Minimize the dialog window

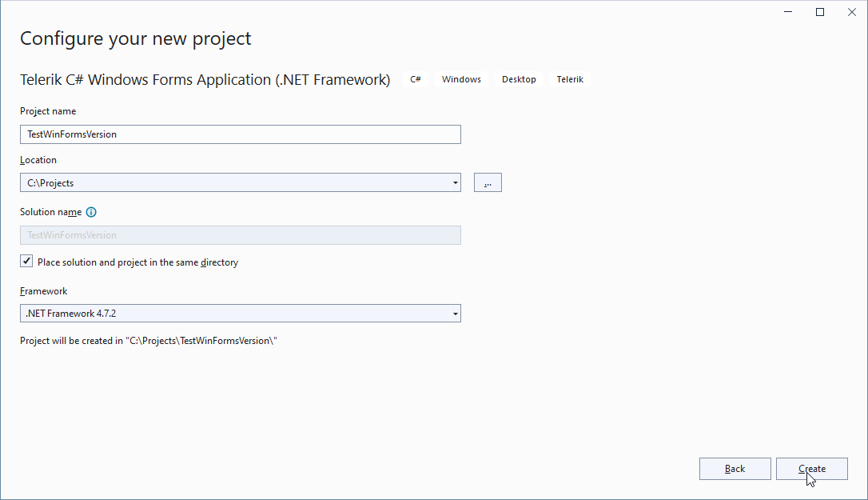(x=788, y=12)
